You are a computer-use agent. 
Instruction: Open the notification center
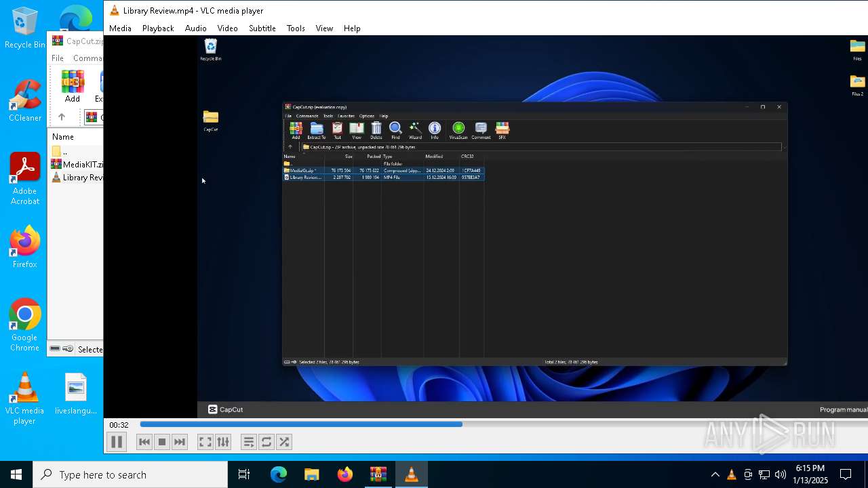click(x=846, y=474)
